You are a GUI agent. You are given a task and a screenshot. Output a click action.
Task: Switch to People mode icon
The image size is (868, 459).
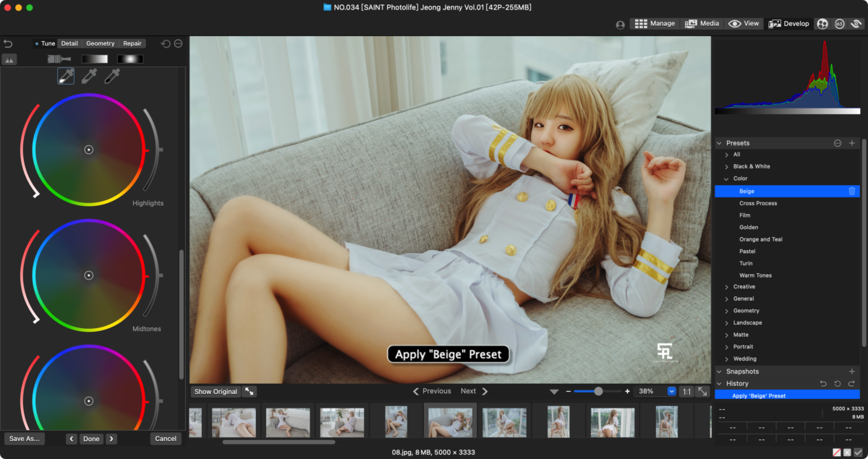[822, 24]
